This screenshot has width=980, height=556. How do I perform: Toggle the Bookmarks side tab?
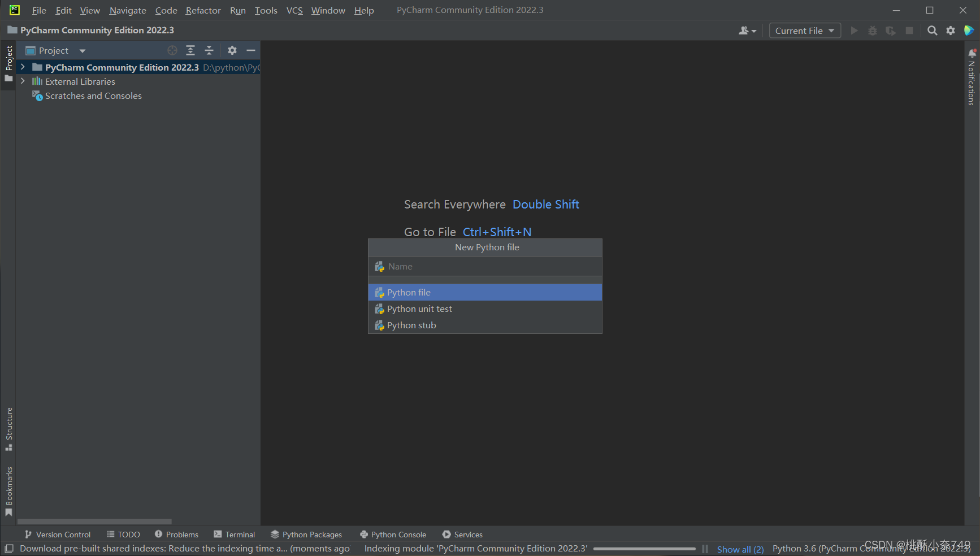[8, 490]
